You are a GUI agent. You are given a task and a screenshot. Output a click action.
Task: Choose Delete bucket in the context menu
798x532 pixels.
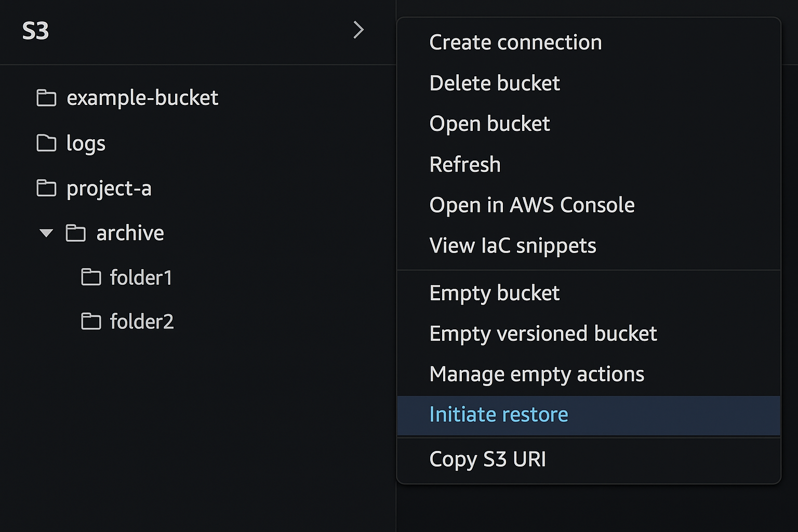pos(494,83)
